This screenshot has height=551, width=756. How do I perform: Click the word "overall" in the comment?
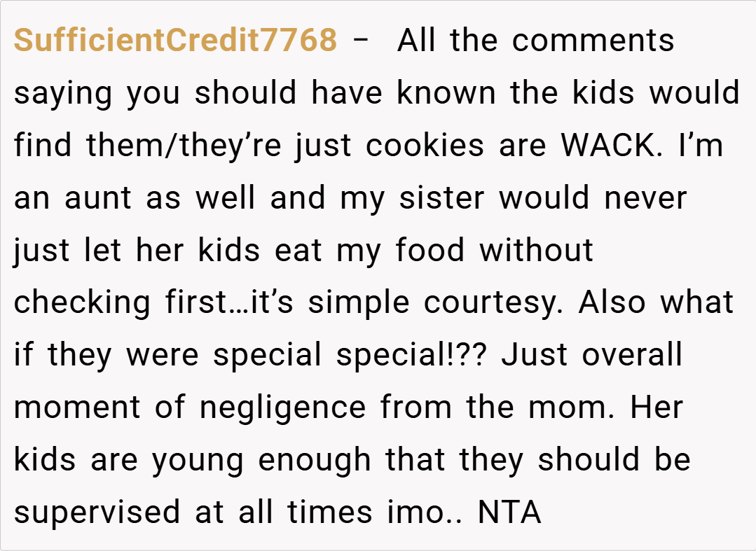click(632, 356)
